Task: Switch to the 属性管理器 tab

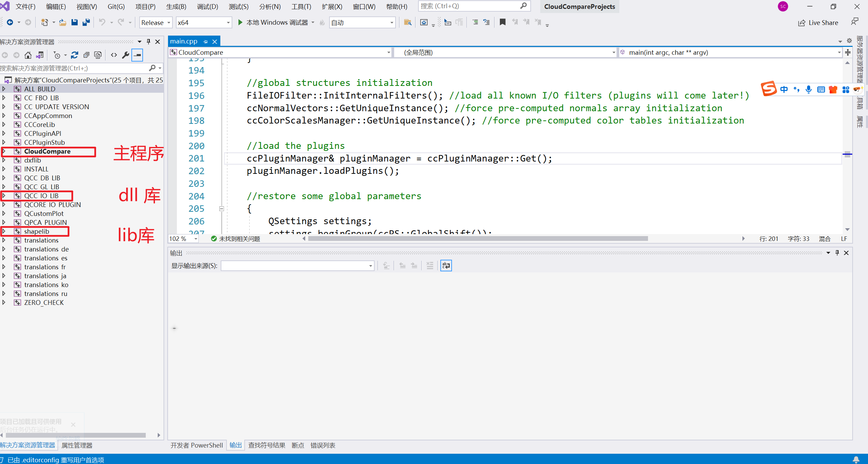Action: pos(77,446)
